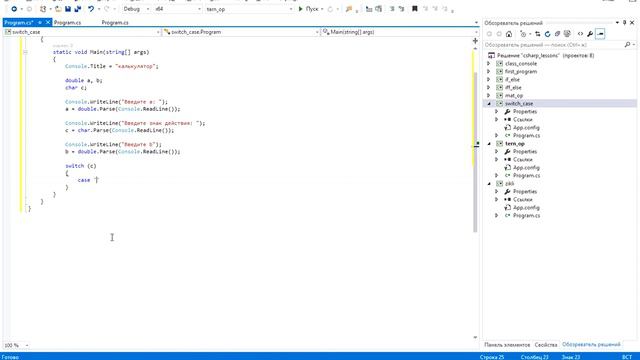Viewport: 640px width, 360px height.
Task: Toggle auto-hide pin of Solution Explorer panel
Action: click(624, 23)
